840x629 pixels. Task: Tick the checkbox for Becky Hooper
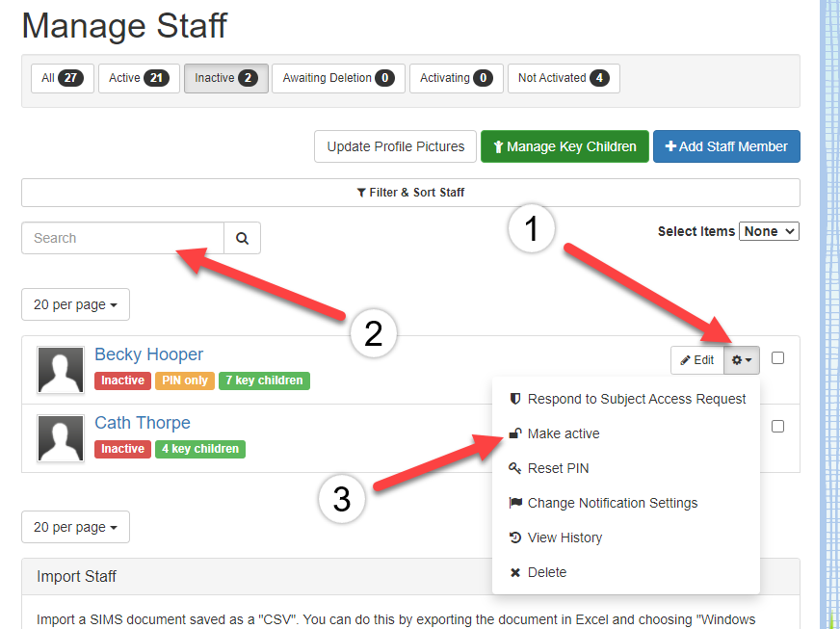tap(778, 358)
